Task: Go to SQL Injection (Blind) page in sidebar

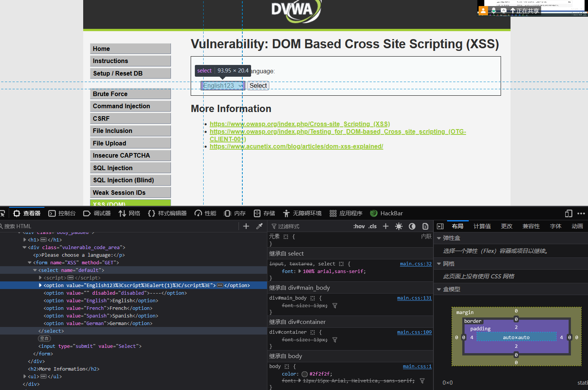Action: coord(130,180)
